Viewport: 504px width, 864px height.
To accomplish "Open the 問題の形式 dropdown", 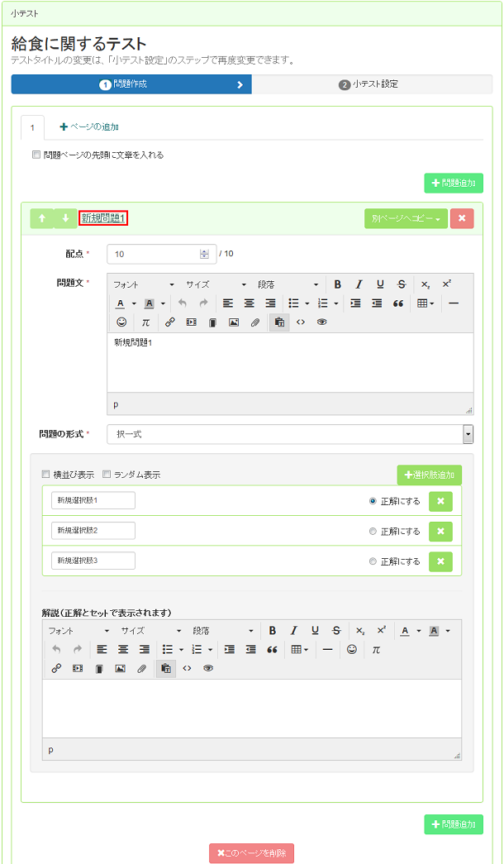I will [x=291, y=434].
